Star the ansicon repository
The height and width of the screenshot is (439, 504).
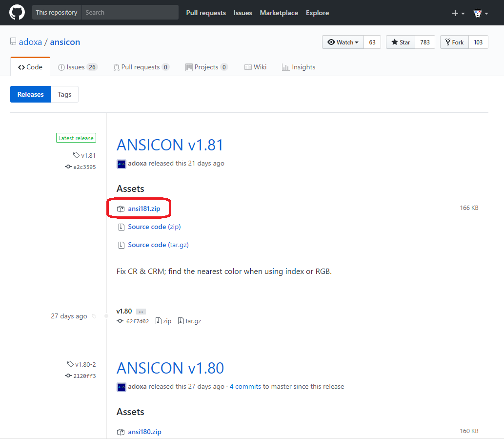pyautogui.click(x=401, y=42)
